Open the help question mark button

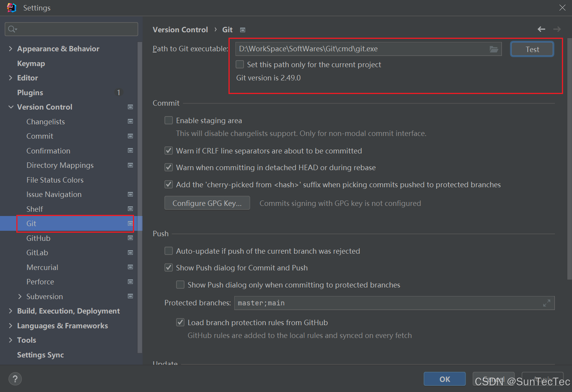coord(15,379)
